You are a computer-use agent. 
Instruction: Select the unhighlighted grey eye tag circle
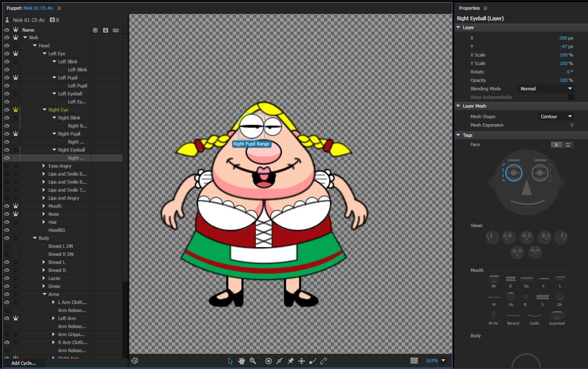540,173
